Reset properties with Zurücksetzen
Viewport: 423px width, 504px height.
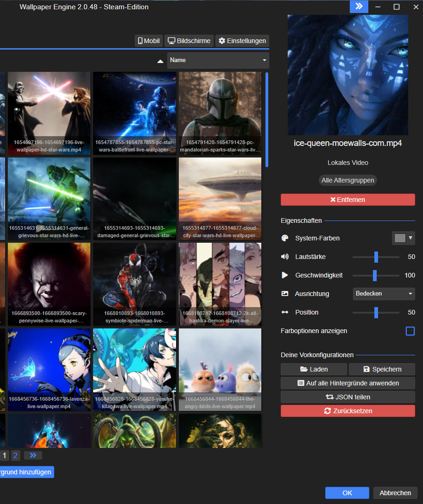coord(348,411)
